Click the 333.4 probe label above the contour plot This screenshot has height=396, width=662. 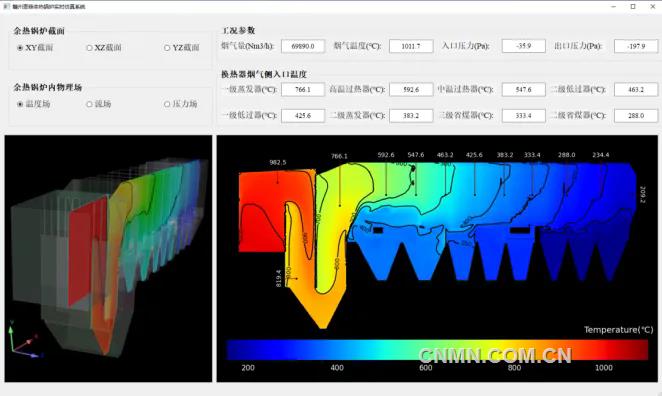coord(532,155)
